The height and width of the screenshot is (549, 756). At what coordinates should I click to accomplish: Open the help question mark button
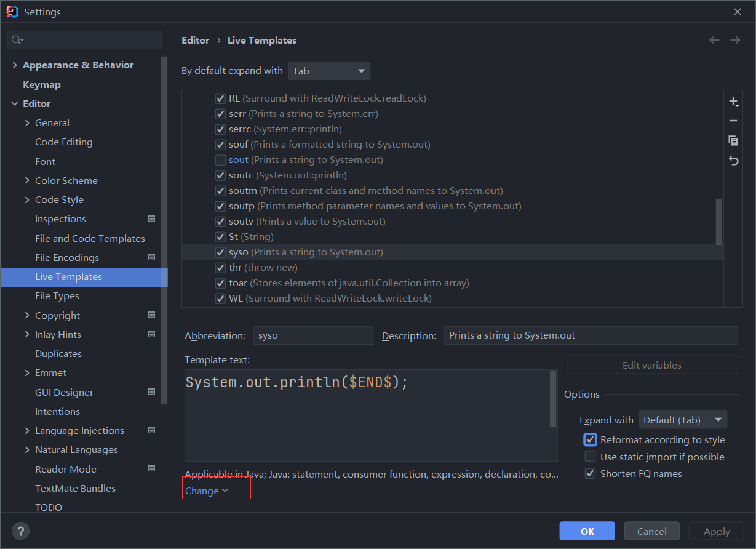pyautogui.click(x=20, y=531)
